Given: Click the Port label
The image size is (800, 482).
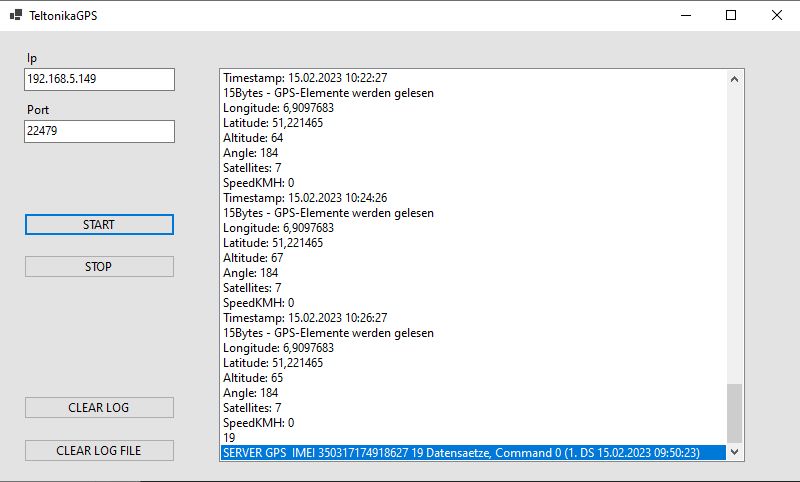Looking at the screenshot, I should (38, 110).
